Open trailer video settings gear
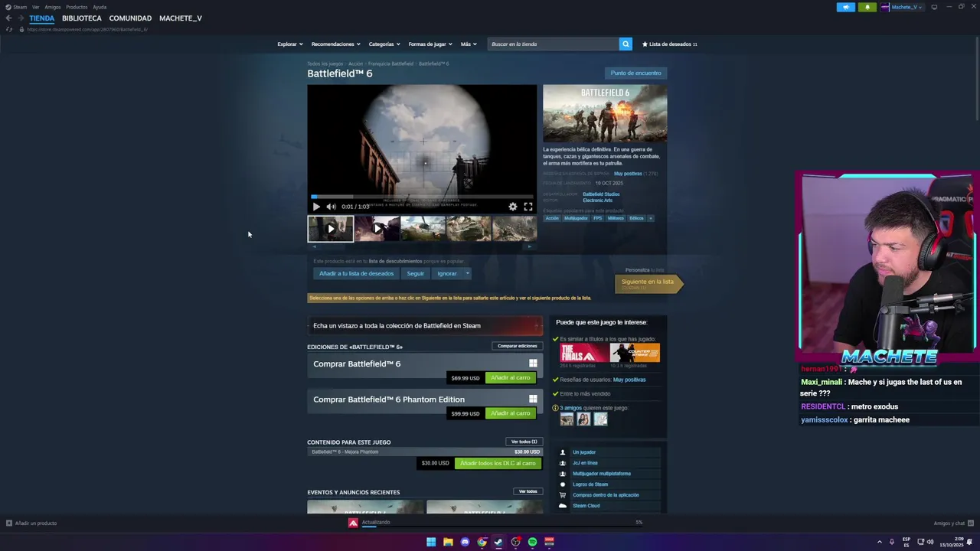This screenshot has height=551, width=980. [x=513, y=207]
